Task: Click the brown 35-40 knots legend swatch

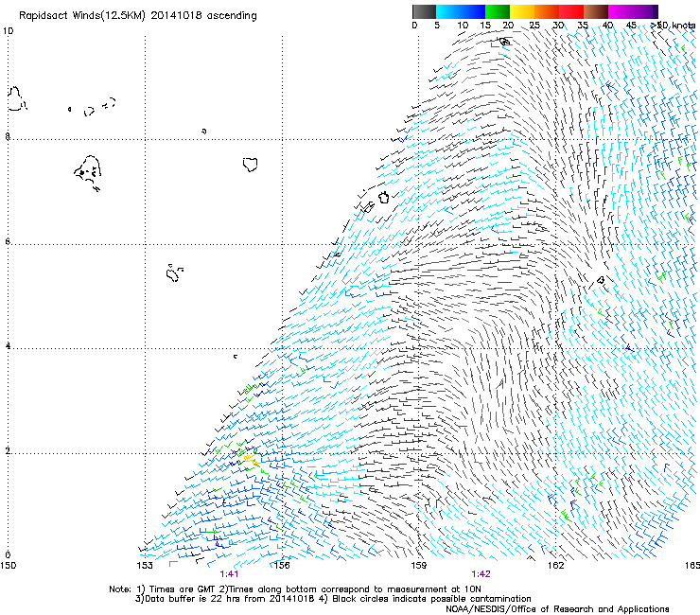Action: 596,11
